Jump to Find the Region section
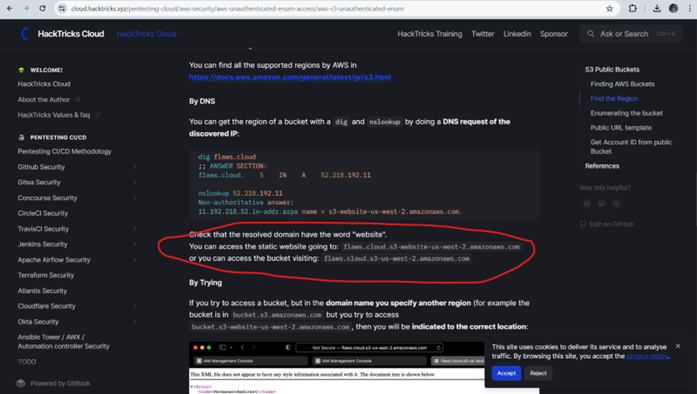The height and width of the screenshot is (394, 697). [x=614, y=99]
